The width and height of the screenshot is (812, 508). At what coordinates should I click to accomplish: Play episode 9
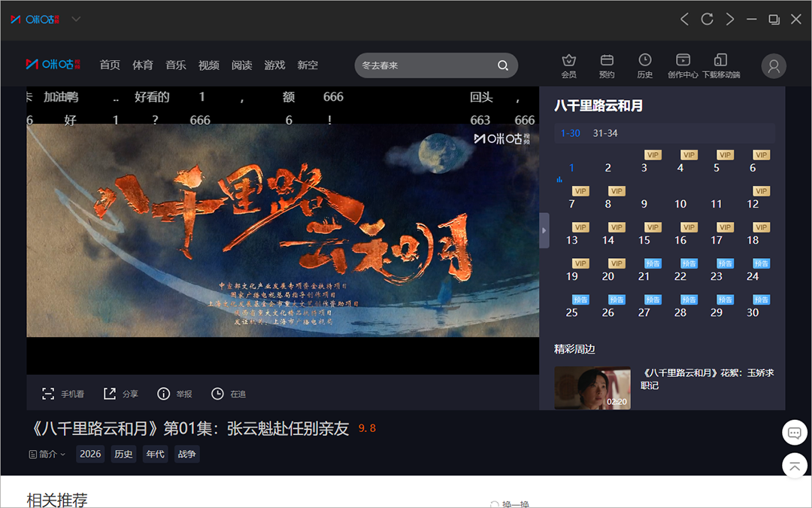[x=644, y=204]
